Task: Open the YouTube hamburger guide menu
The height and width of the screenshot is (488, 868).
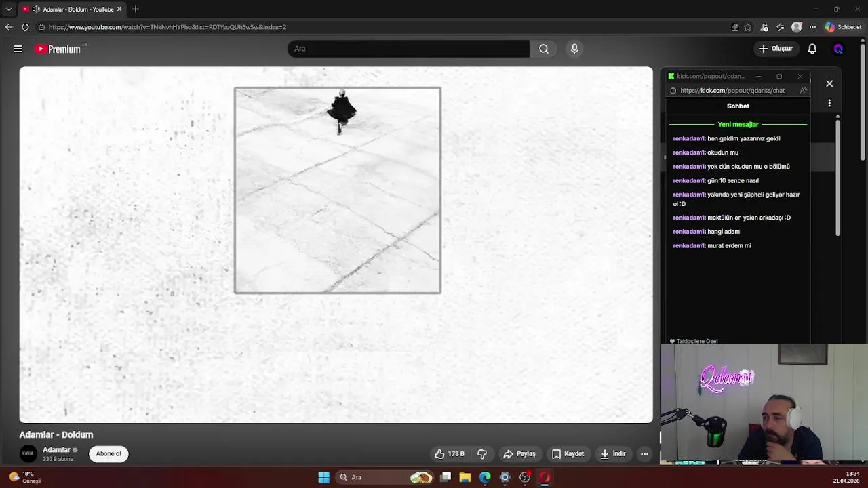Action: [18, 49]
